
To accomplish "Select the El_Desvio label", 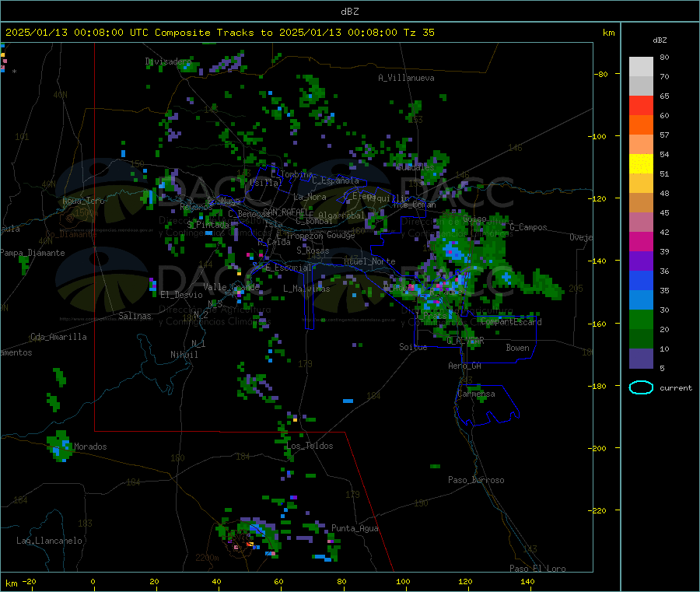I will (181, 295).
